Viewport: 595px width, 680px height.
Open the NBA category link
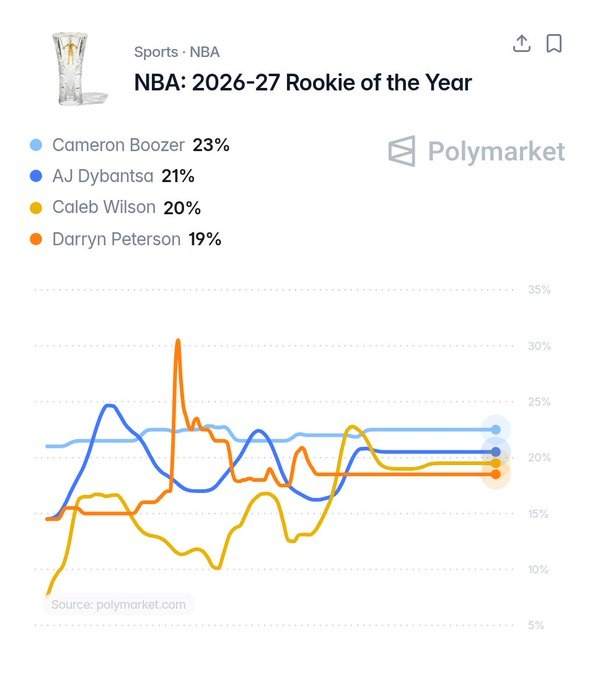(x=204, y=52)
